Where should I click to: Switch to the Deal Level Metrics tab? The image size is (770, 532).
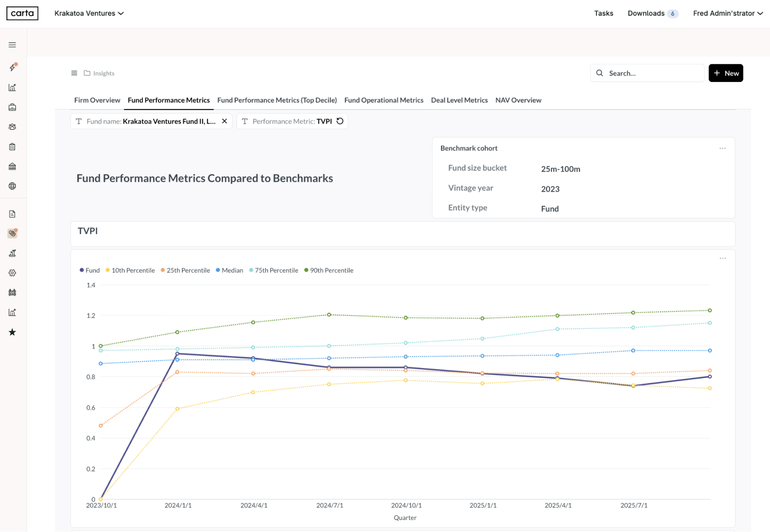[459, 100]
